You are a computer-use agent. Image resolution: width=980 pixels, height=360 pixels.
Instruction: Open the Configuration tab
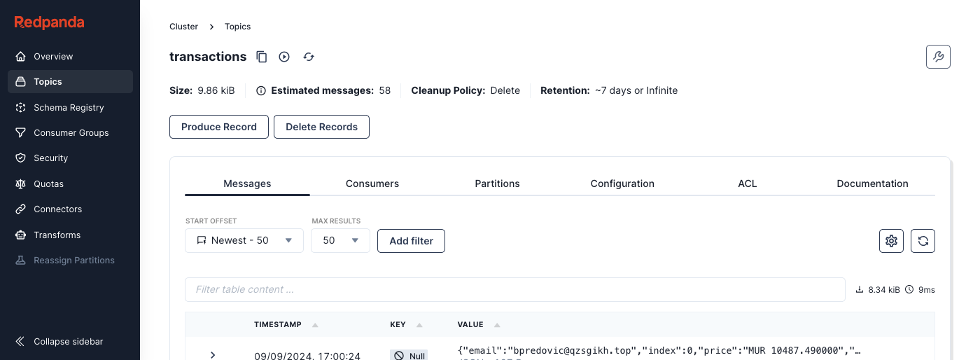[622, 184]
